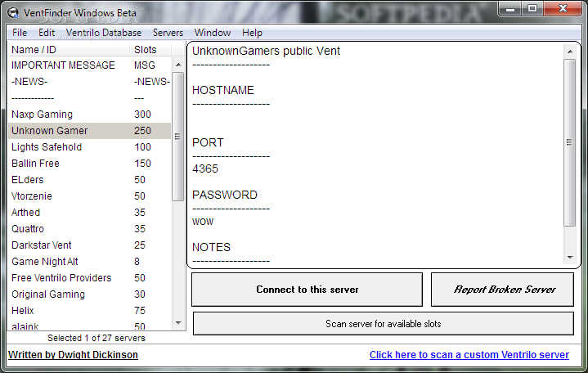
Task: Click details pane scroll up arrow
Action: click(570, 52)
